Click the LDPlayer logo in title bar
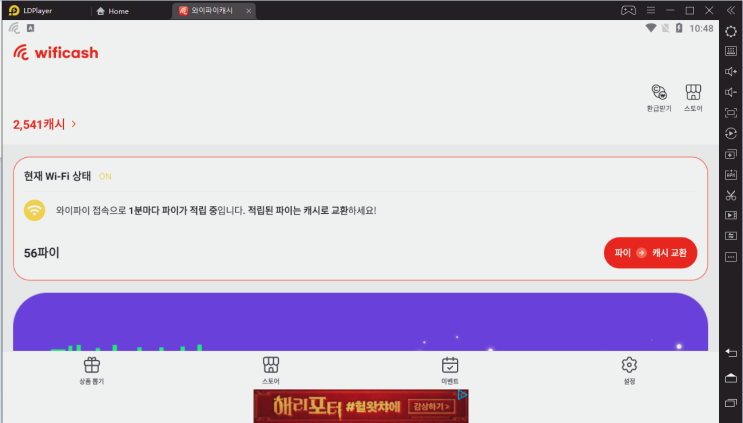 point(30,10)
